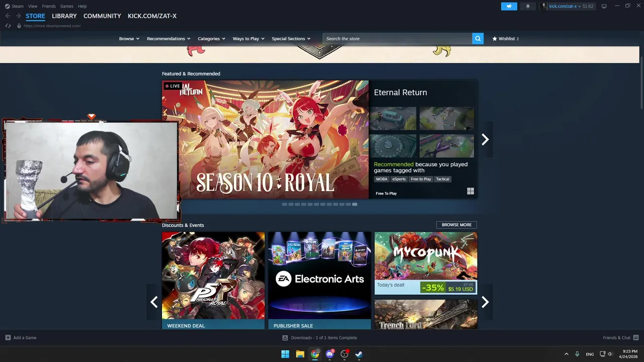Click top-left Eternal Return screenshot thumbnail
Image resolution: width=644 pixels, height=362 pixels.
coord(393,119)
